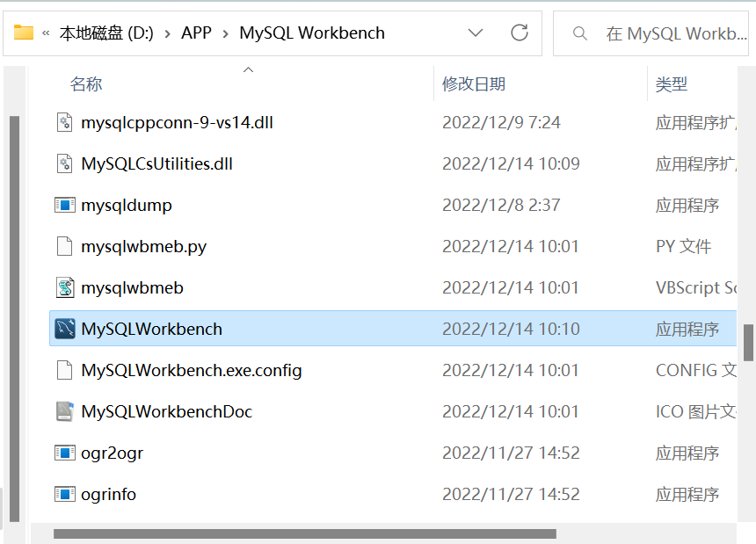Expand hidden path via double chevron
756x544 pixels.
(46, 33)
